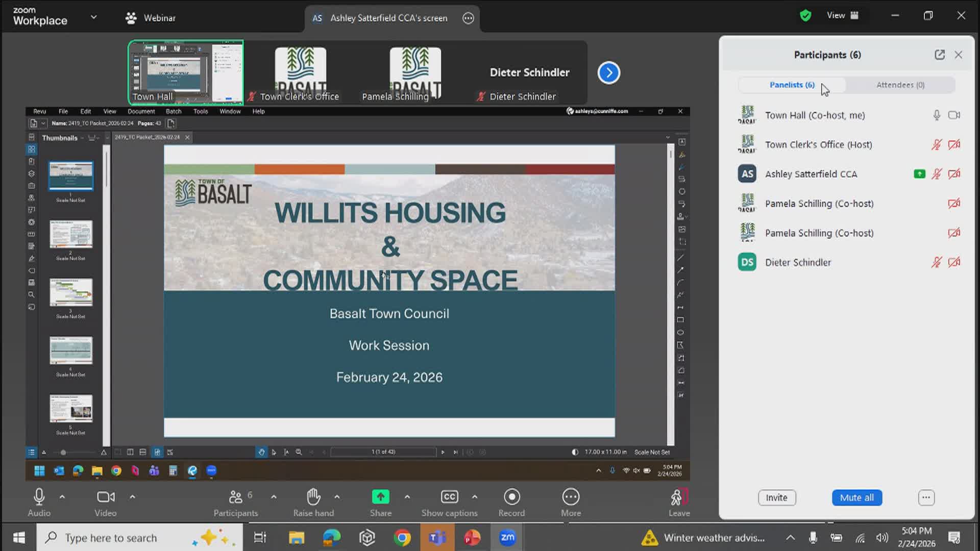
Task: Select the Pan tool in Revu's status bar
Action: coord(262,452)
